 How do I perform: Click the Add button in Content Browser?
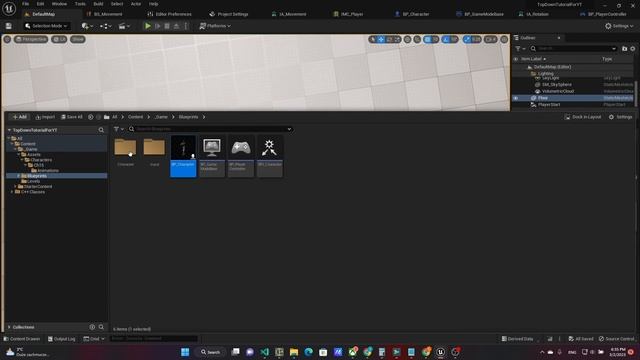tap(19, 117)
